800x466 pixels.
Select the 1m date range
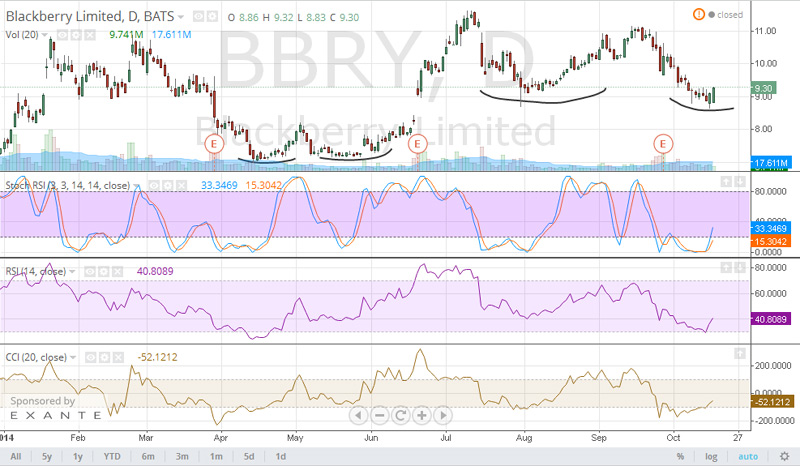tap(216, 456)
